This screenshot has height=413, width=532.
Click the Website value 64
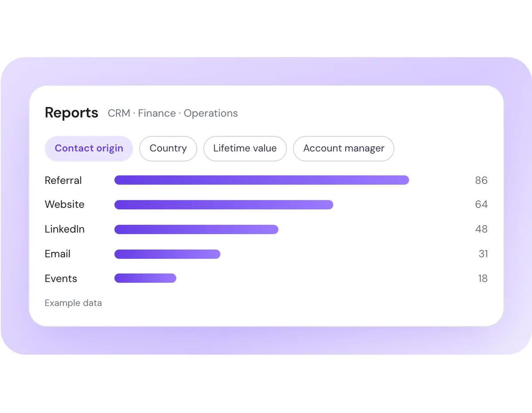(x=481, y=204)
